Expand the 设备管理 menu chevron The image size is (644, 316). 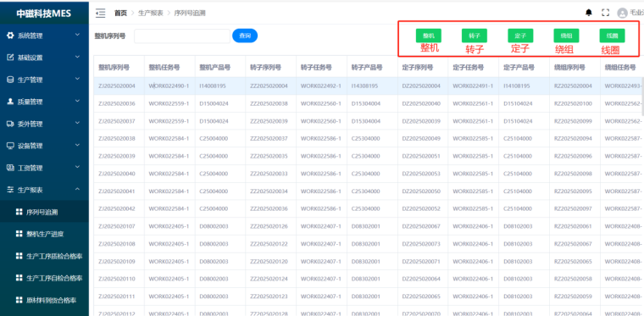(77, 145)
